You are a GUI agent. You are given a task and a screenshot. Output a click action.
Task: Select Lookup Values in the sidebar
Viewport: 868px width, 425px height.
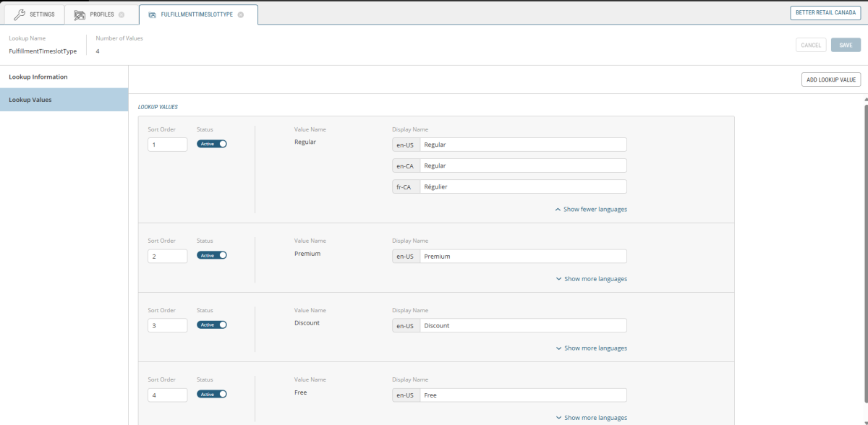click(30, 100)
